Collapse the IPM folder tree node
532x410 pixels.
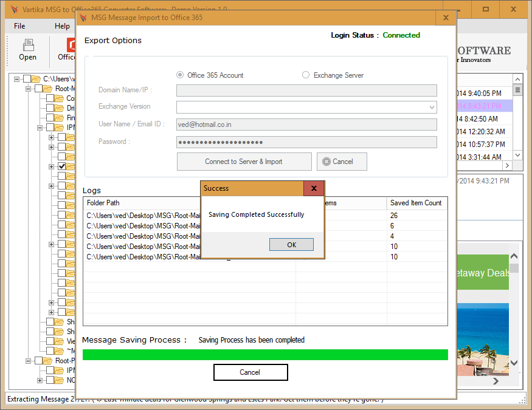tap(40, 128)
